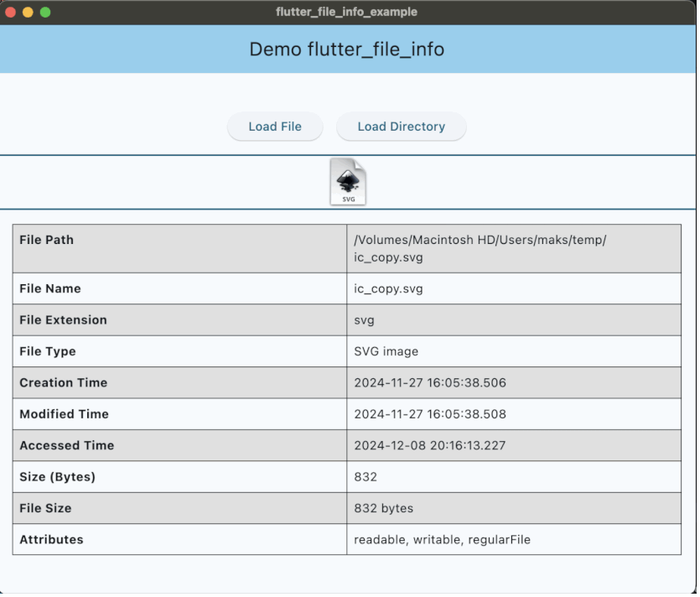The height and width of the screenshot is (597, 700).
Task: Click the Size (Bytes) label
Action: (x=58, y=479)
